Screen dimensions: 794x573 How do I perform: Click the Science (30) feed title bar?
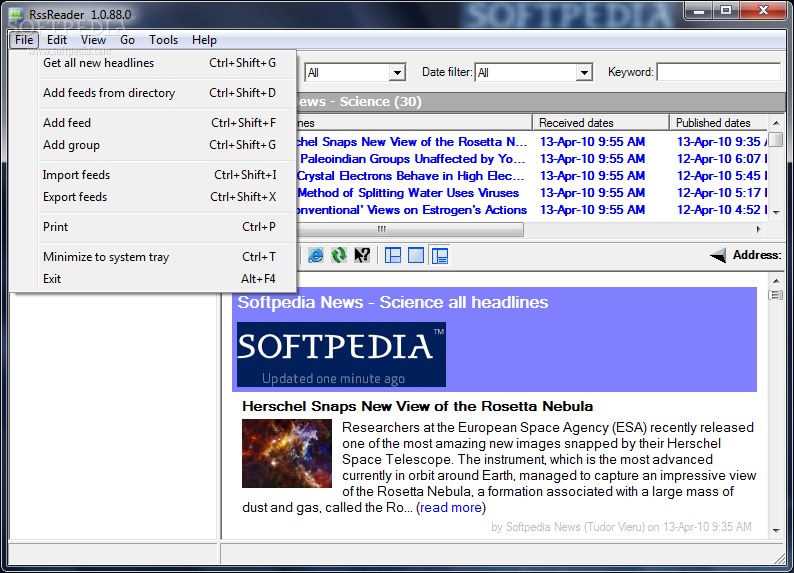(x=540, y=102)
